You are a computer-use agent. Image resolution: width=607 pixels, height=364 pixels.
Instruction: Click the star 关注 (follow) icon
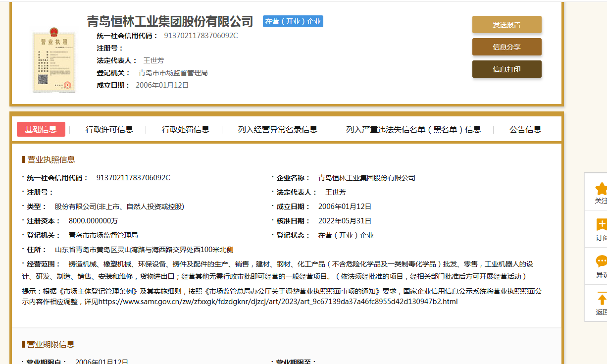[601, 189]
